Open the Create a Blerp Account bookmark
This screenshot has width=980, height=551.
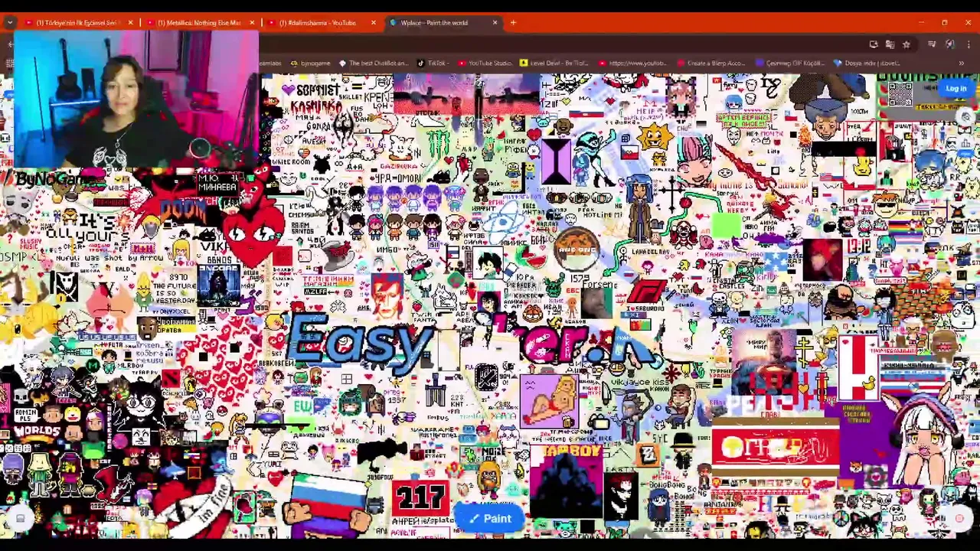(x=711, y=63)
